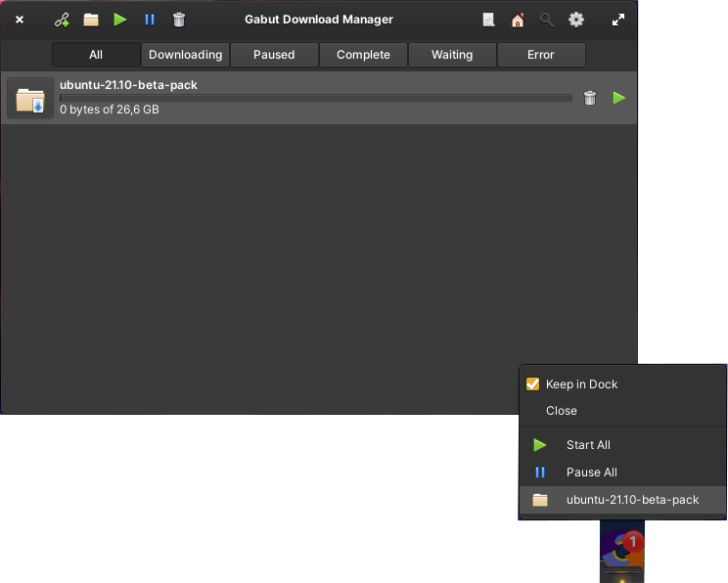
Task: Switch to the All tab
Action: (96, 55)
